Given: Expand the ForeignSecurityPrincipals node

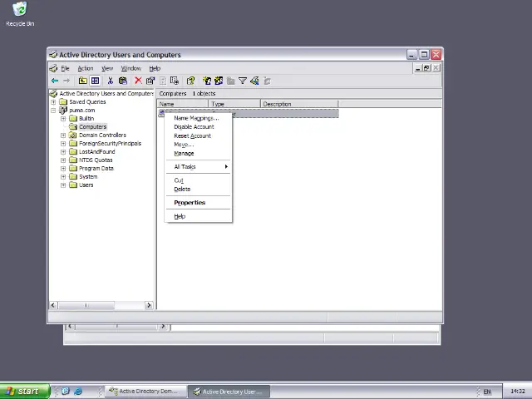Looking at the screenshot, I should (x=63, y=144).
